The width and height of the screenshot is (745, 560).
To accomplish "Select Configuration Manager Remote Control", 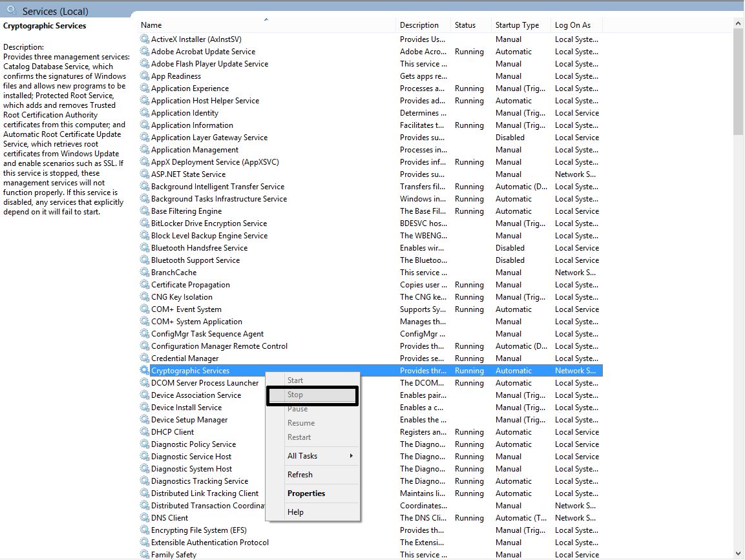I will tap(371, 346).
